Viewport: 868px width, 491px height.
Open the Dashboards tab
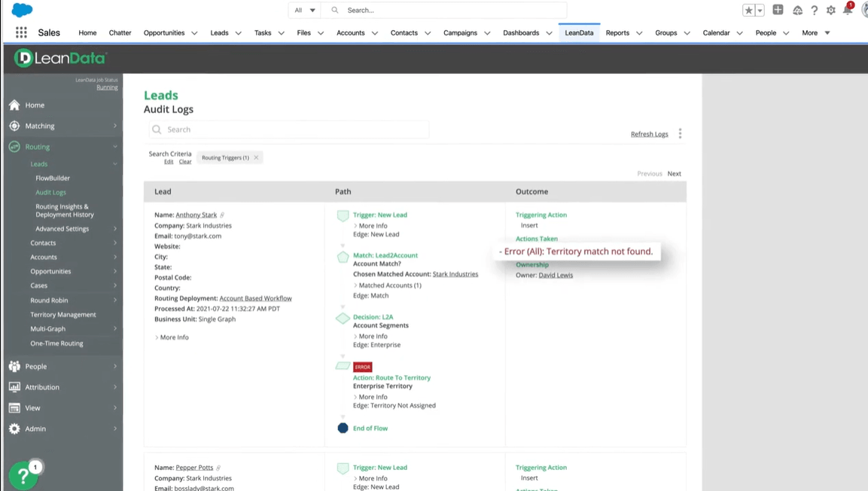(521, 32)
